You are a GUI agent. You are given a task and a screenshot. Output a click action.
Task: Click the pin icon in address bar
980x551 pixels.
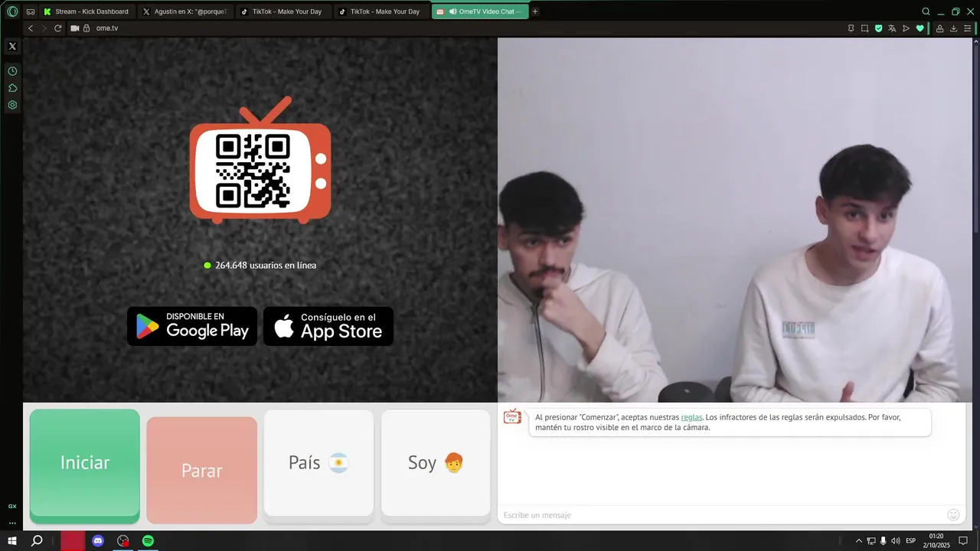pos(851,28)
